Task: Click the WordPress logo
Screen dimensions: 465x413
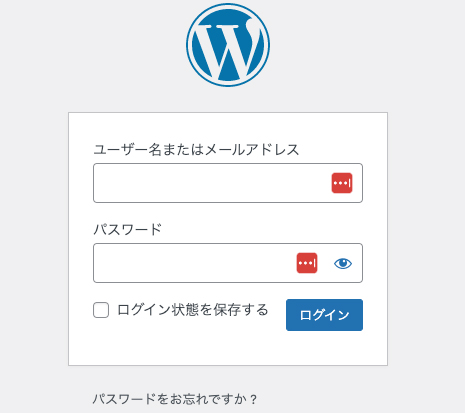Action: coord(228,45)
